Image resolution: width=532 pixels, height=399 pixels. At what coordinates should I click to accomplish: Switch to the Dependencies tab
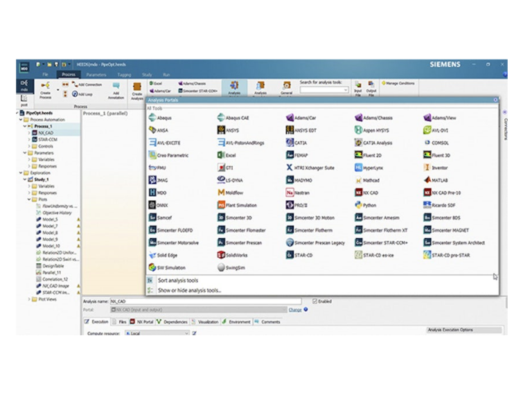172,321
